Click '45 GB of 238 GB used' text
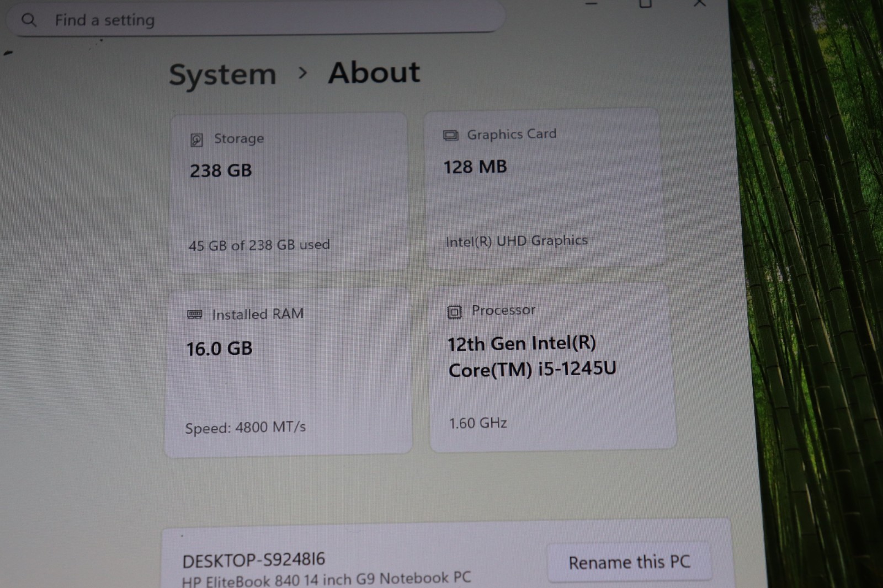 (259, 245)
